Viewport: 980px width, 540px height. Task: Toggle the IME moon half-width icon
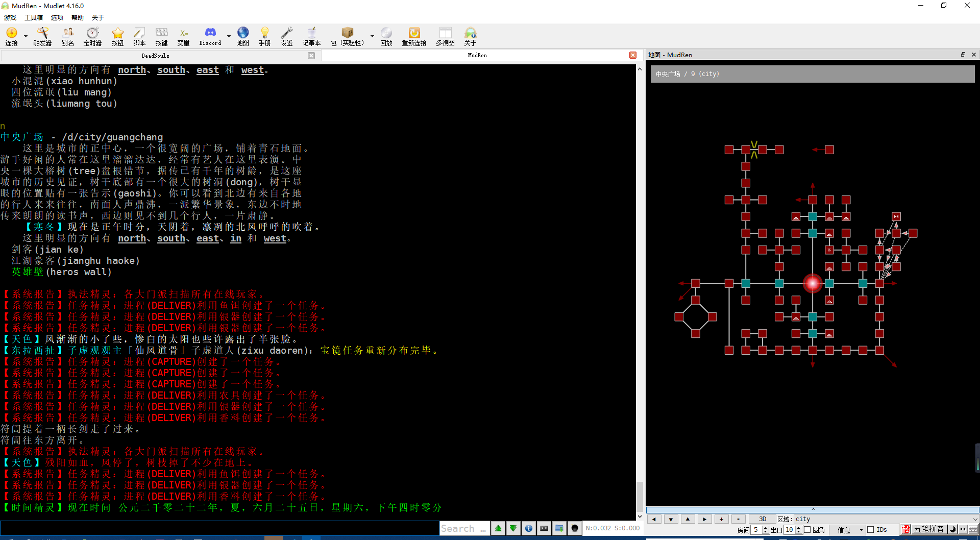(x=952, y=529)
